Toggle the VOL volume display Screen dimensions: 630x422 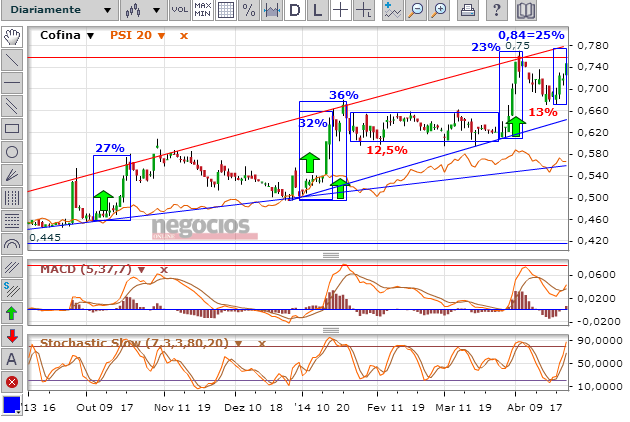click(x=179, y=10)
